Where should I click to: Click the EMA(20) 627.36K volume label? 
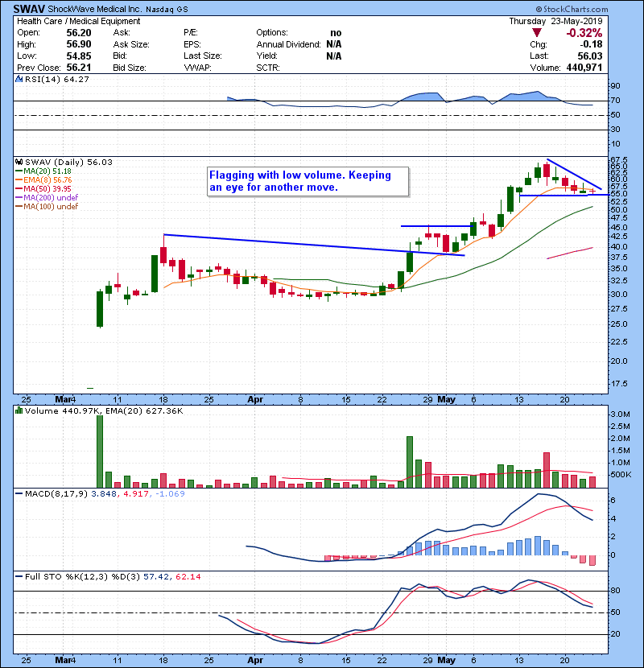(143, 411)
